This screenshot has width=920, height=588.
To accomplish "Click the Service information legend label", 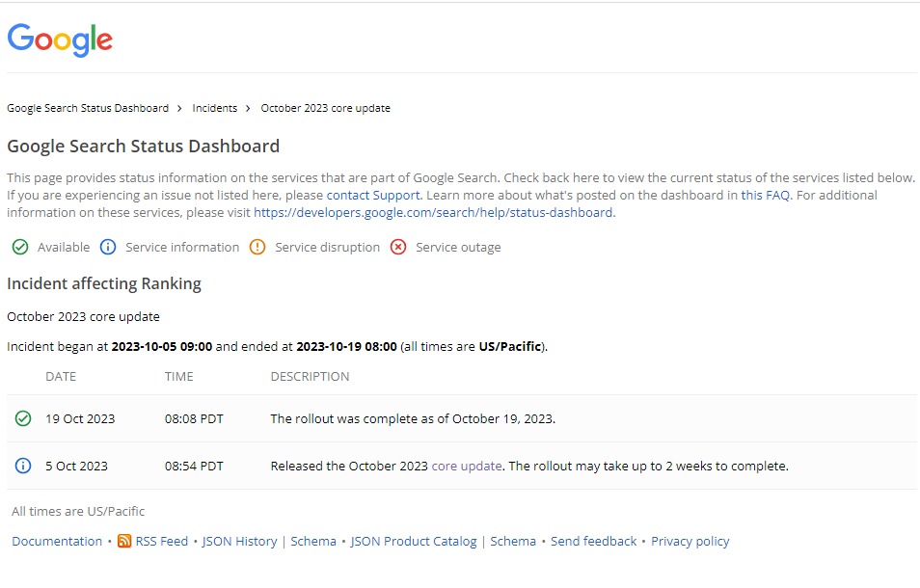I will pyautogui.click(x=182, y=248).
